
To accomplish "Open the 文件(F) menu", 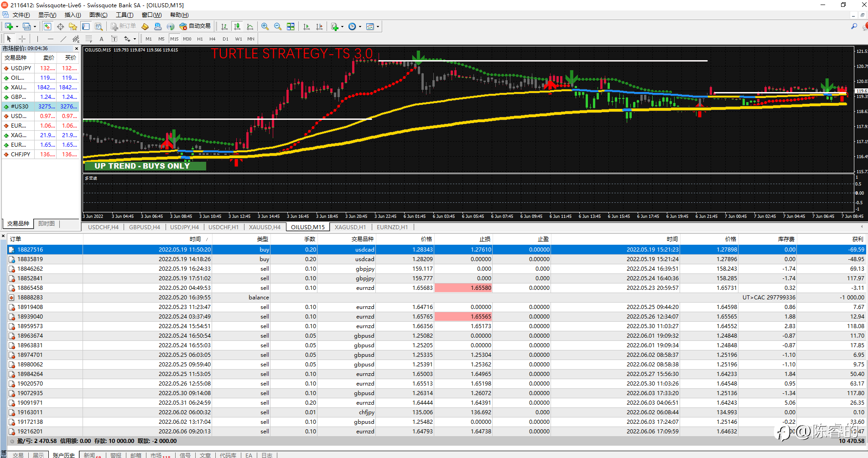I will pos(21,15).
